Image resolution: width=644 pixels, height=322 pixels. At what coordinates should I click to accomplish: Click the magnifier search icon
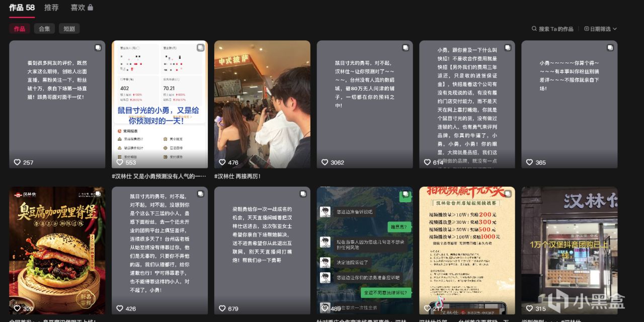click(x=534, y=29)
